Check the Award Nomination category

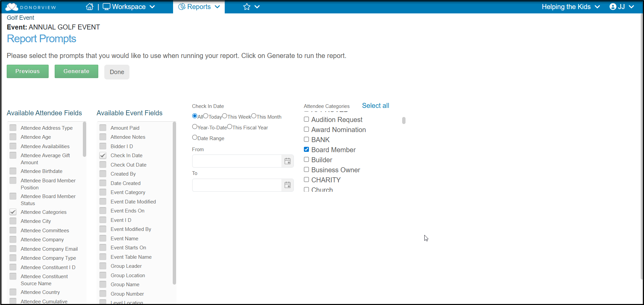(x=306, y=129)
